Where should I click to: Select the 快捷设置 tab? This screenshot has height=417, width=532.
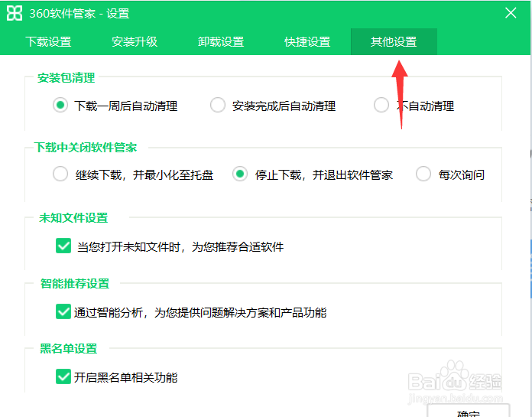[x=307, y=42]
